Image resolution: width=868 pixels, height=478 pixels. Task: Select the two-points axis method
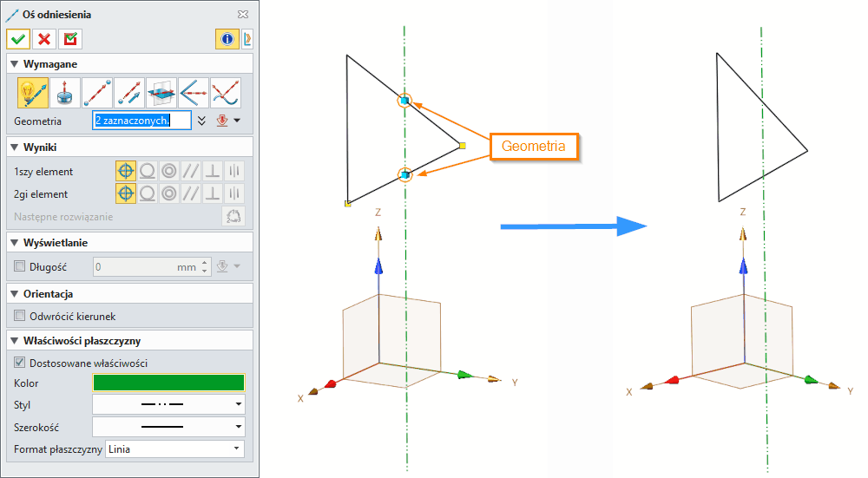tap(97, 93)
